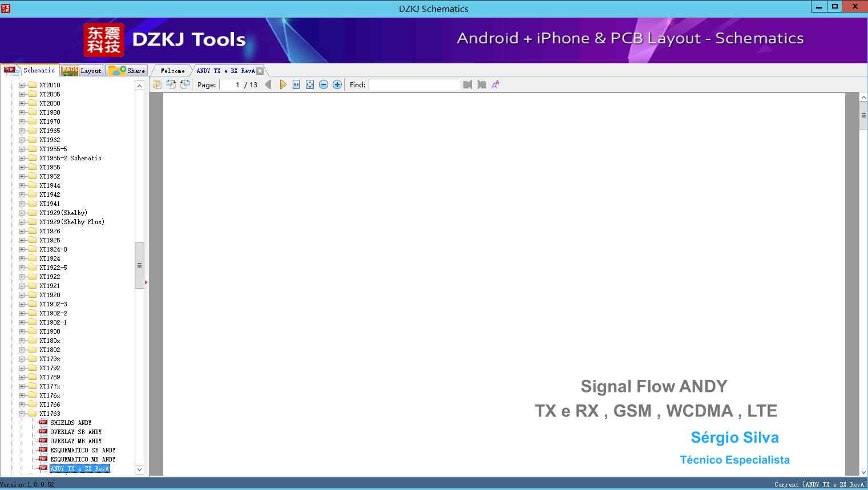Toggle match case for Find
The height and width of the screenshot is (490, 868).
click(495, 84)
